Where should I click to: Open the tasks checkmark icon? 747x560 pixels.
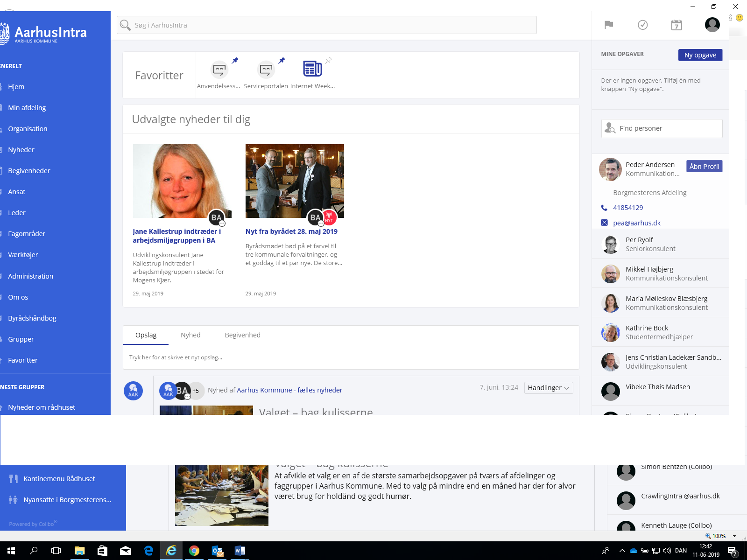point(642,25)
